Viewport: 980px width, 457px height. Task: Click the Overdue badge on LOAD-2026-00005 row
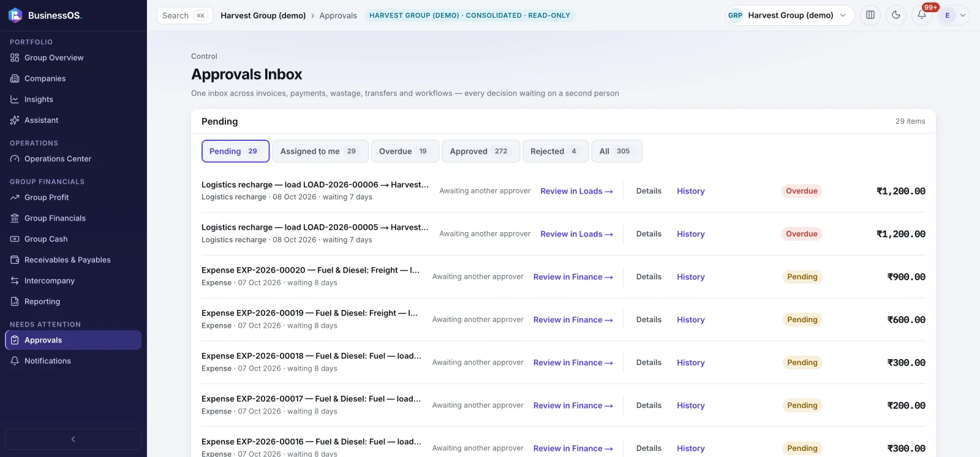pyautogui.click(x=802, y=234)
